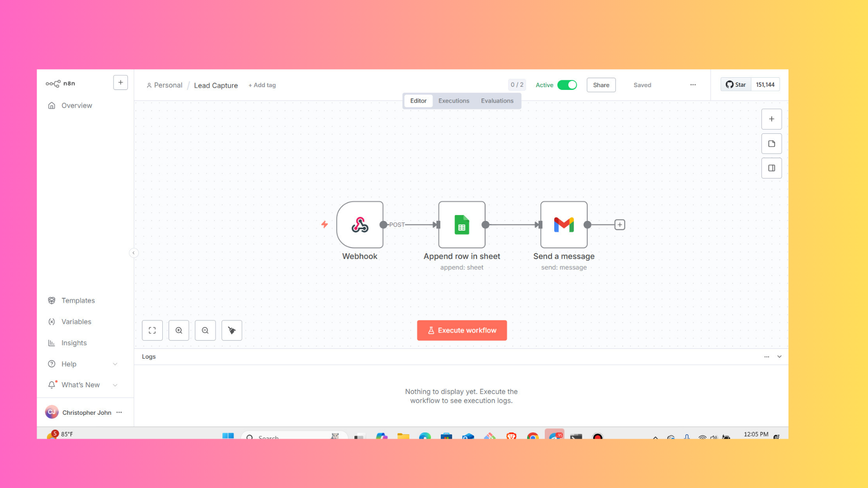868x488 pixels.
Task: Collapse the sidebar with the arrow handle
Action: coord(133,253)
